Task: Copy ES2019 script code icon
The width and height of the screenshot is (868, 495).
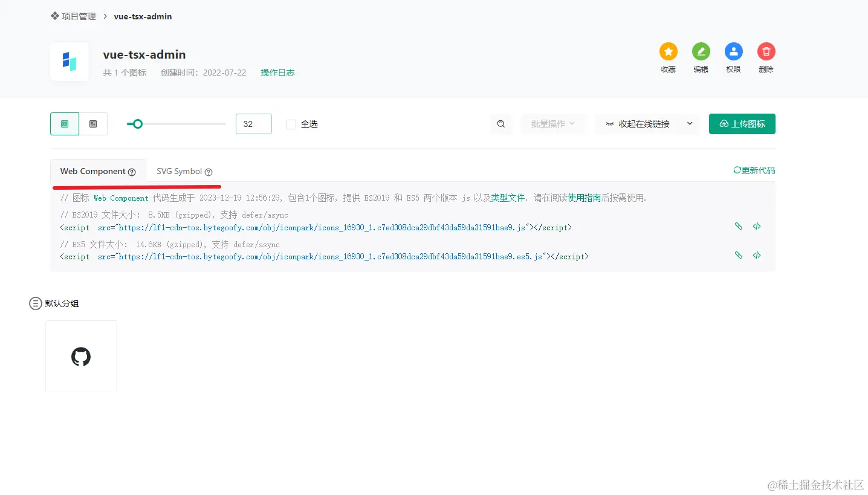Action: pos(757,226)
